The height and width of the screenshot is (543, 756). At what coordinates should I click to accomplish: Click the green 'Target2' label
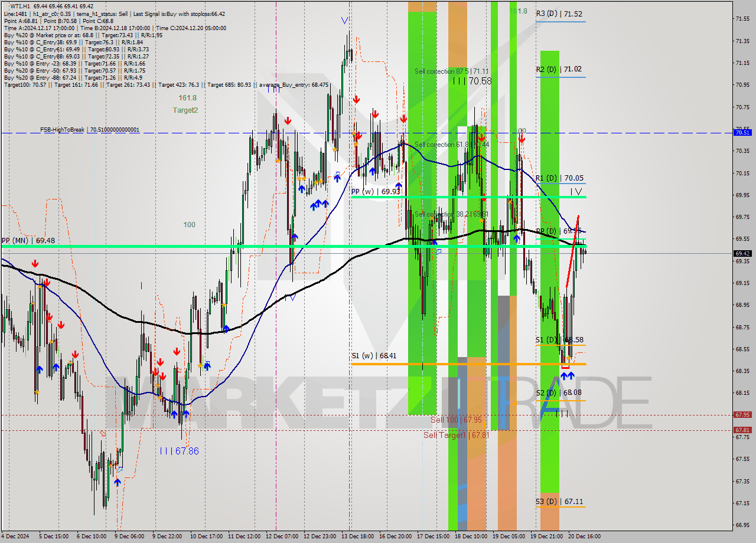(185, 110)
